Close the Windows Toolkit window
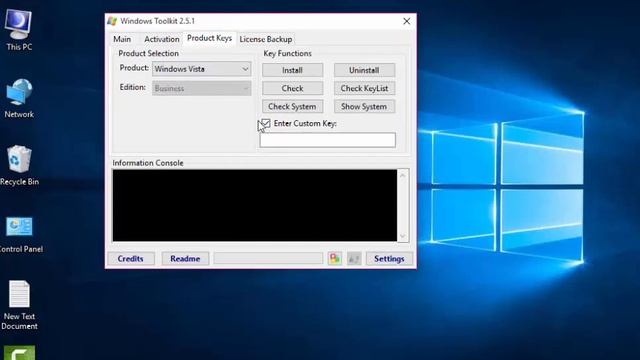The height and width of the screenshot is (360, 640). pyautogui.click(x=407, y=21)
